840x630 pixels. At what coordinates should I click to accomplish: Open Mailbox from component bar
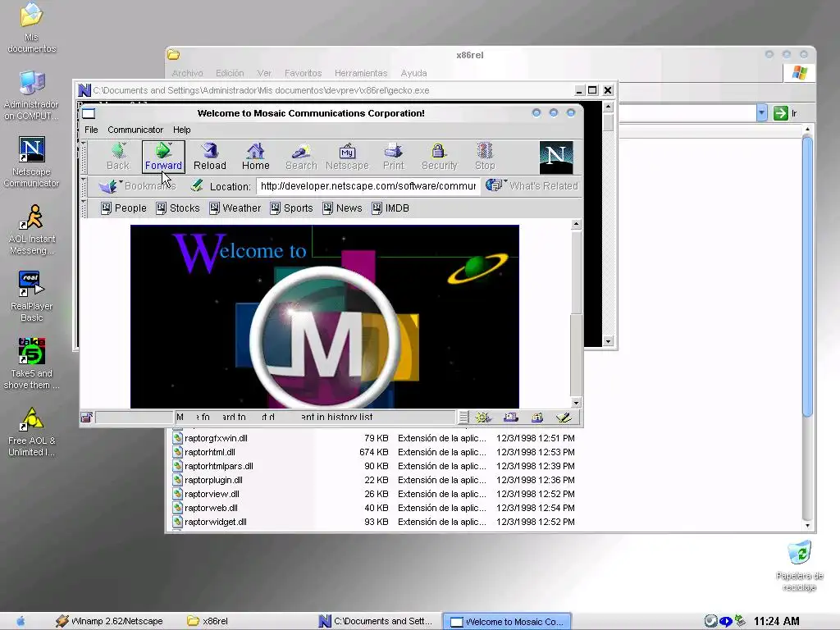(510, 418)
